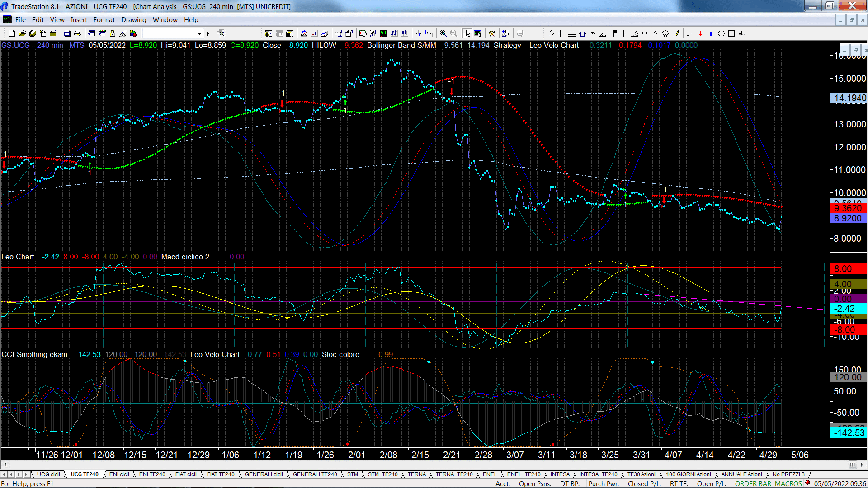The width and height of the screenshot is (868, 488).
Task: Select the pointer arrow tool
Action: tap(467, 33)
